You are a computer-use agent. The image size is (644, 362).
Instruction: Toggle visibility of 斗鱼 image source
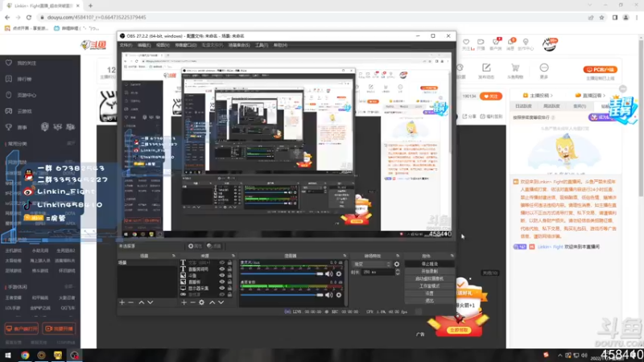[222, 275]
